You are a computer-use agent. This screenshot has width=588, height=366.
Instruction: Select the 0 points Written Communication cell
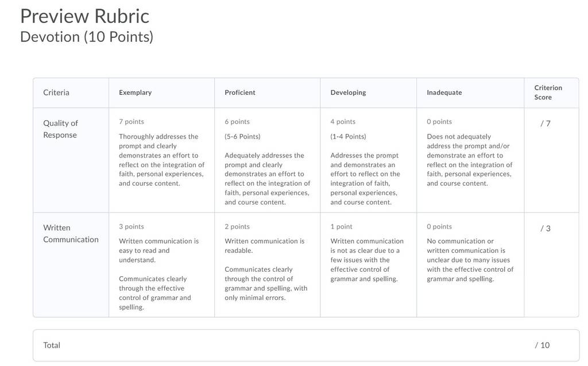tap(470, 265)
